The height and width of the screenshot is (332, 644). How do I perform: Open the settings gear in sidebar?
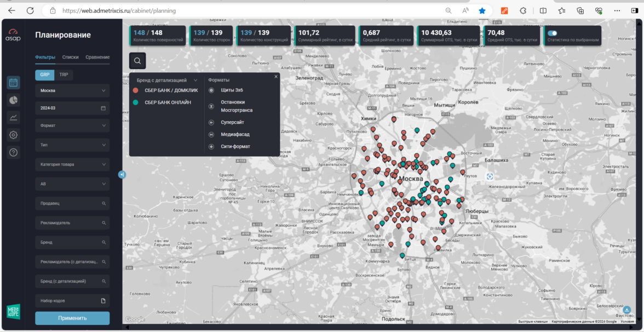pos(14,135)
